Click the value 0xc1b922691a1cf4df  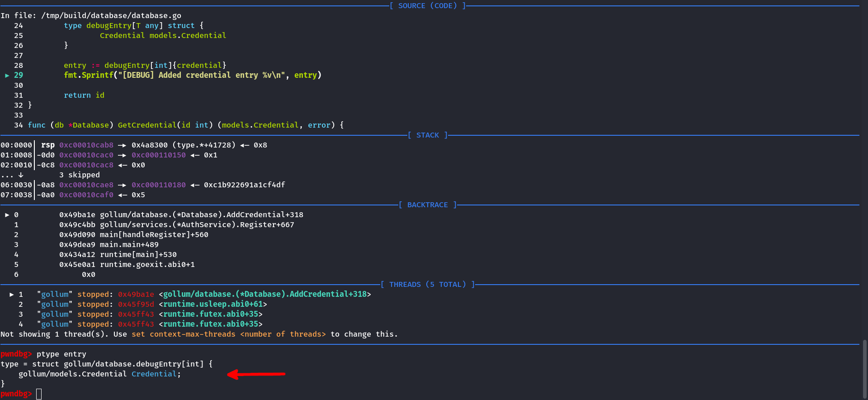tap(245, 185)
